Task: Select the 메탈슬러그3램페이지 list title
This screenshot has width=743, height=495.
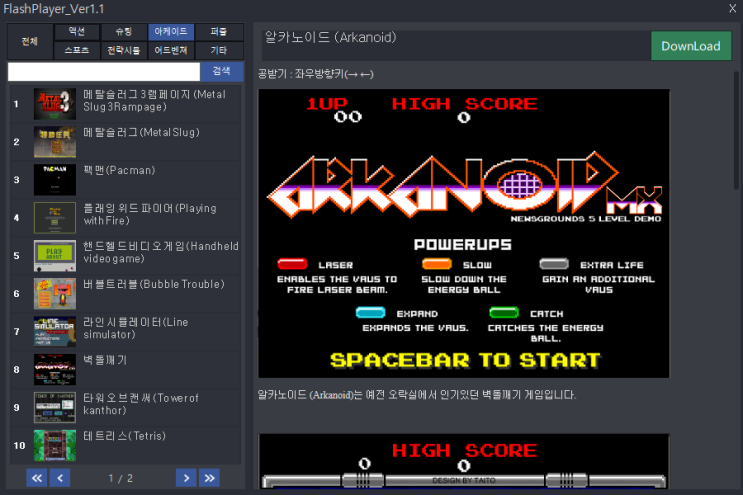Action: [154, 100]
